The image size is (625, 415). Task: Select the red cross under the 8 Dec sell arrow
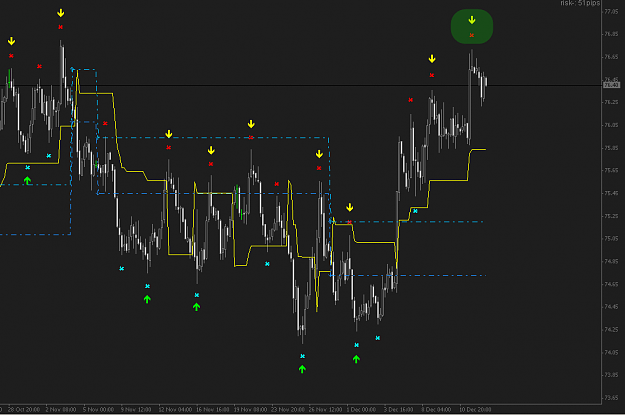432,75
